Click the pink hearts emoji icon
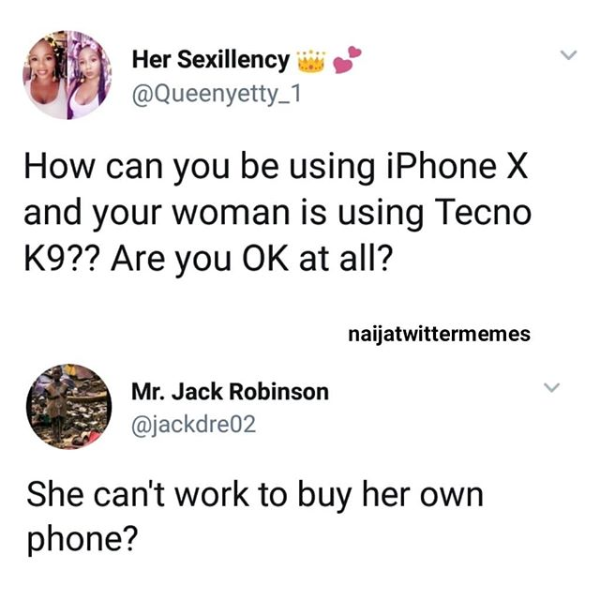600x600 pixels. tap(347, 59)
